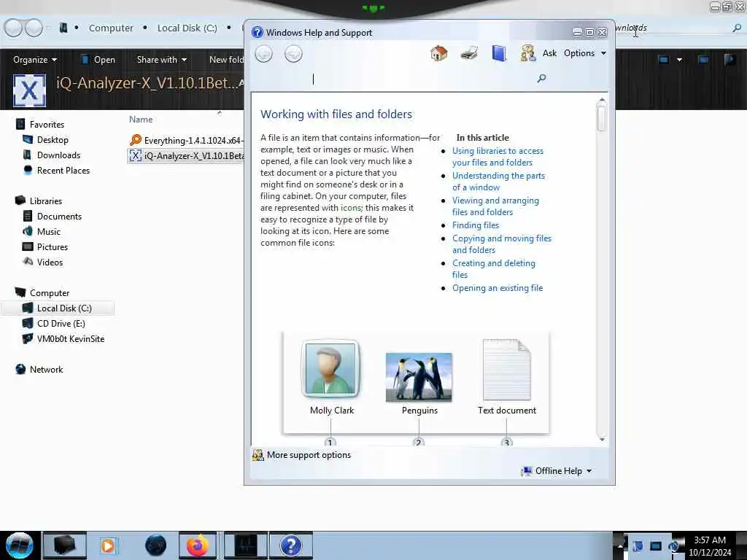Select Pictures library
Screen dimensions: 747x560
tap(53, 246)
